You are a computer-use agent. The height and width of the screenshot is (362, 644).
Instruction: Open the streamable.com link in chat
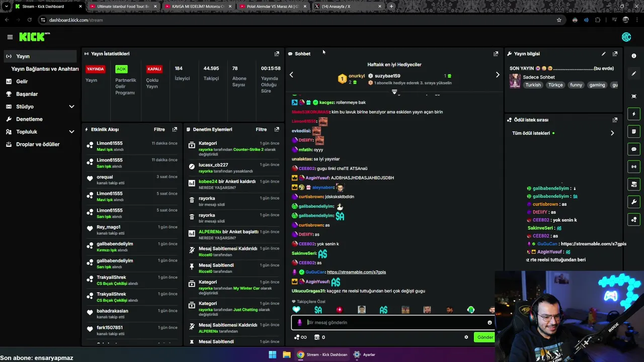[356, 272]
